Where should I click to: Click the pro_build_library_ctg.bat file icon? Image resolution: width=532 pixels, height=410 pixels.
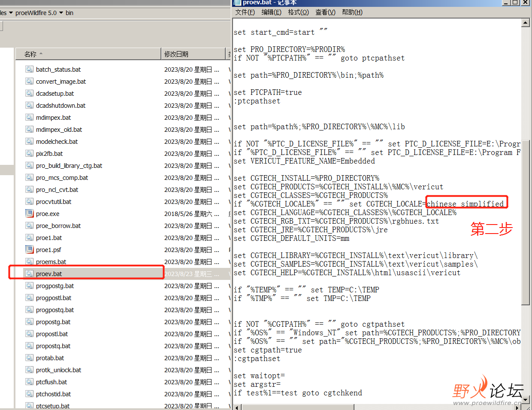[29, 165]
